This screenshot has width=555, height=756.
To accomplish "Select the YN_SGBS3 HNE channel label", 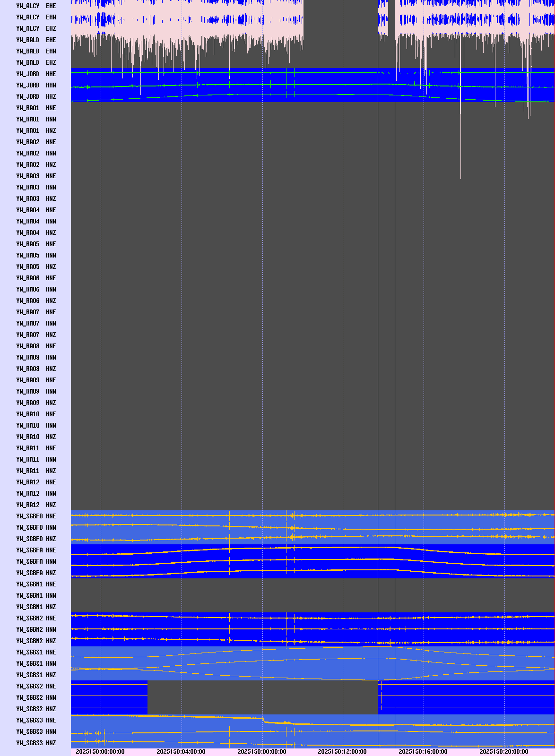I will pyautogui.click(x=36, y=720).
